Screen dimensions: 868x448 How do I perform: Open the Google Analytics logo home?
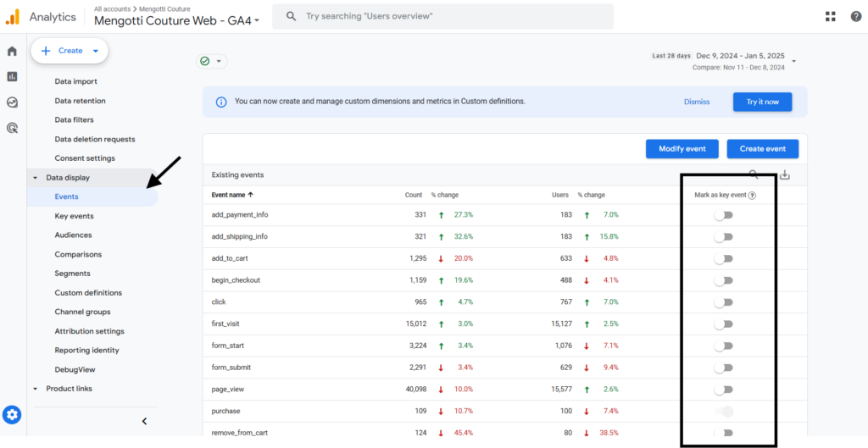[13, 17]
